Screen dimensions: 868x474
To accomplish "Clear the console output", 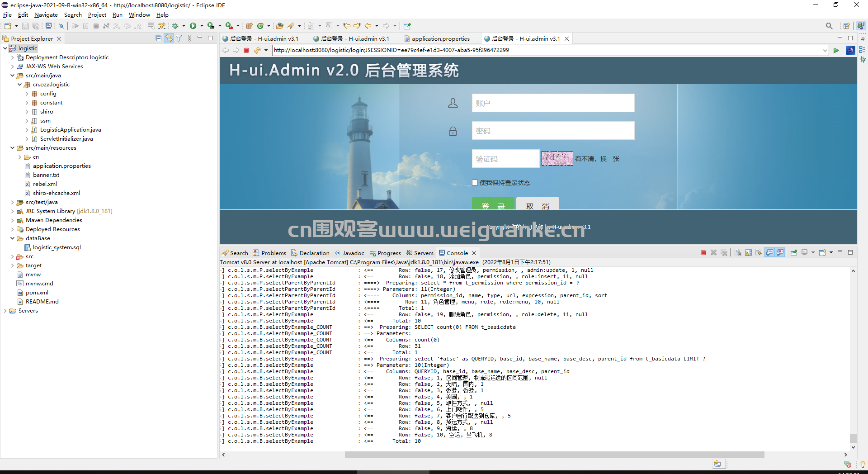I will click(x=738, y=252).
